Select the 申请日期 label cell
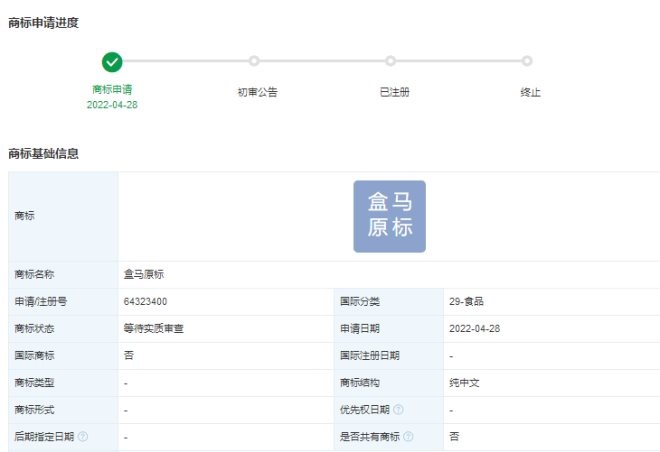660x452 pixels. [x=389, y=328]
